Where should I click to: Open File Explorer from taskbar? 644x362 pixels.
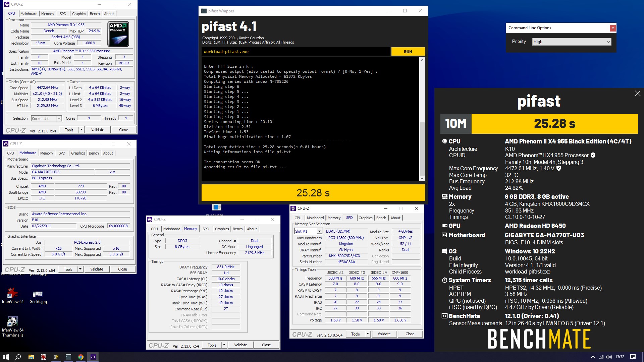point(31,357)
